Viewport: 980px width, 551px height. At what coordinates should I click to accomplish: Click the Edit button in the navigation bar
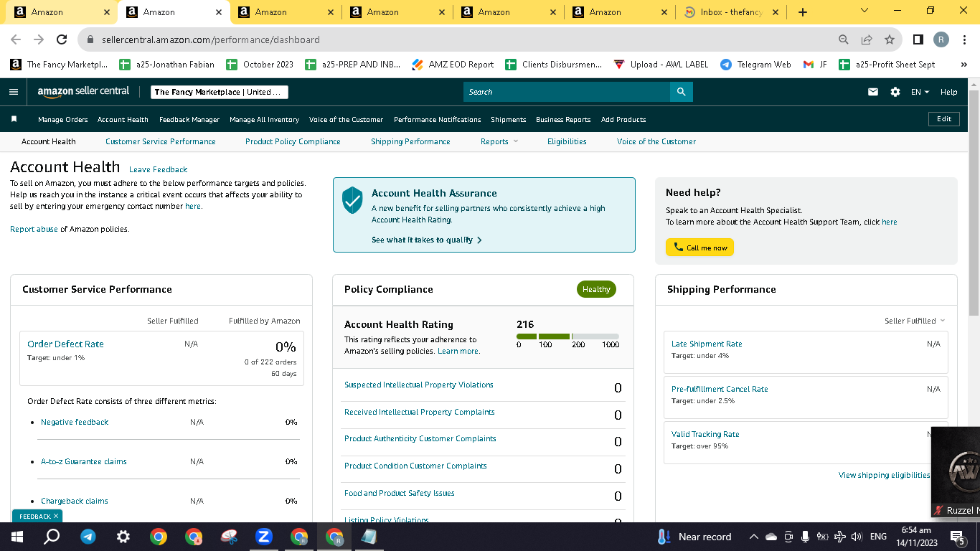(944, 119)
